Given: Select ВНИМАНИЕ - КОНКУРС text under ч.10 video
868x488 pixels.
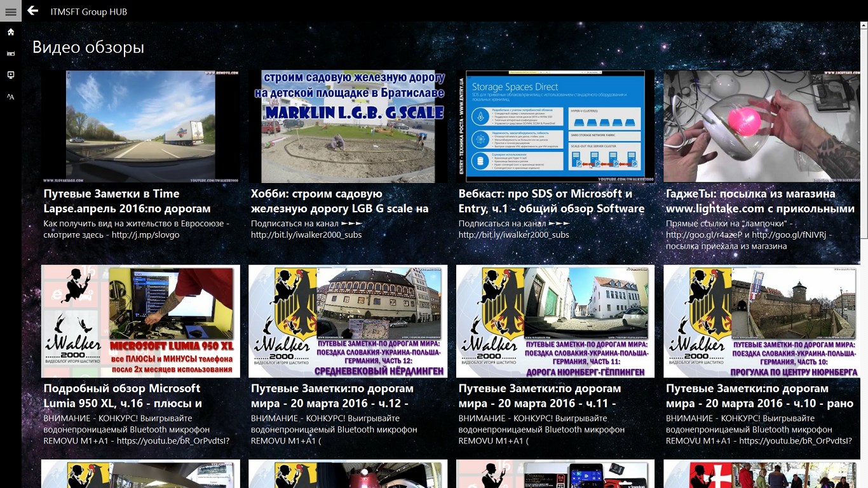Looking at the screenshot, I should (759, 430).
